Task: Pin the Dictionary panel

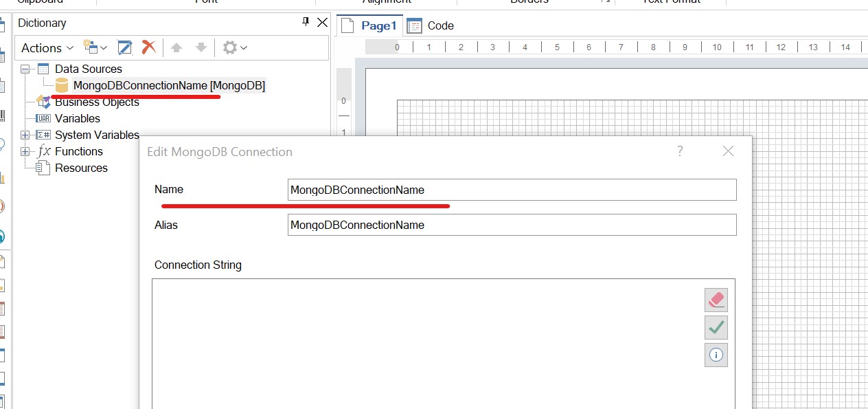Action: tap(306, 22)
